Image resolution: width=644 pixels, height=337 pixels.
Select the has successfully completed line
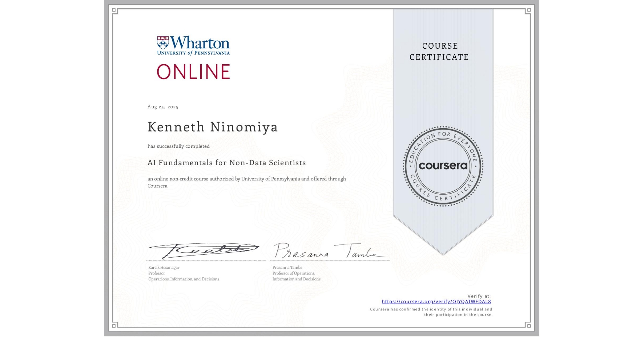178,146
